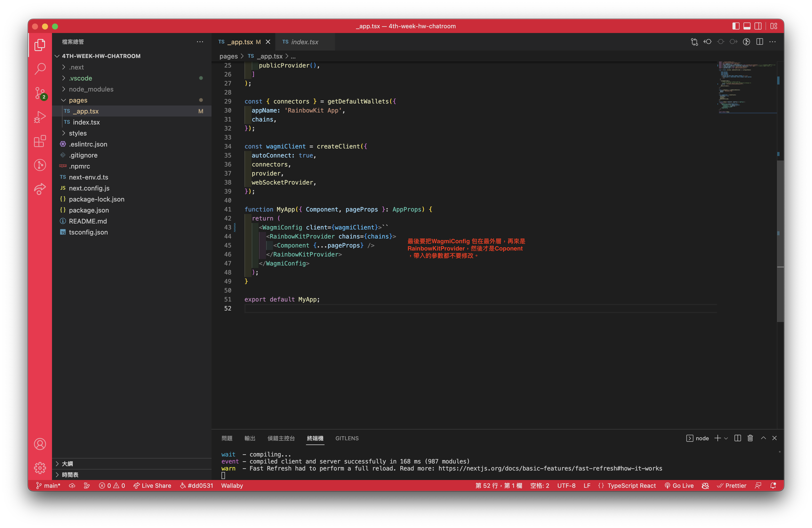This screenshot has width=812, height=528.
Task: Toggle the bottom panel layout button
Action: pyautogui.click(x=747, y=26)
